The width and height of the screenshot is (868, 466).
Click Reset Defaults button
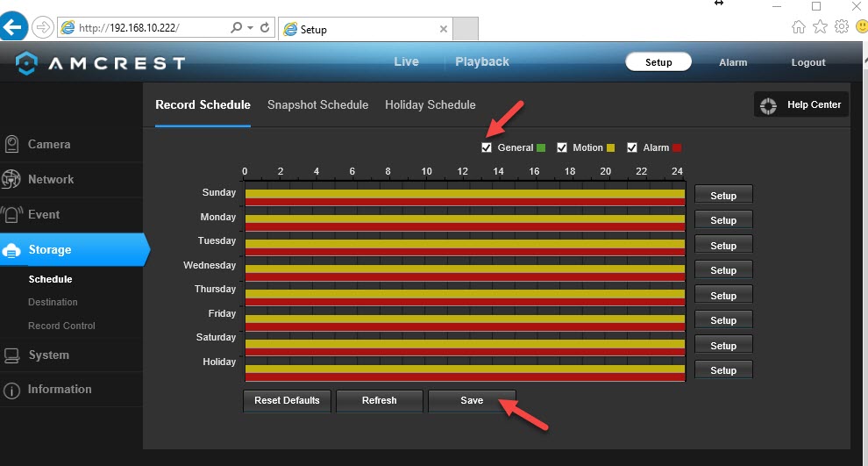[287, 400]
